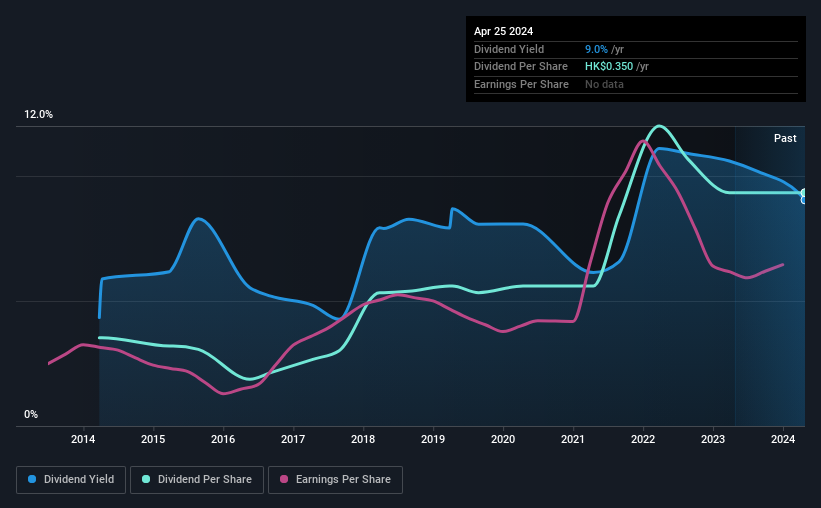821x508 pixels.
Task: Select the 2024 label on the time axis
Action: [783, 439]
